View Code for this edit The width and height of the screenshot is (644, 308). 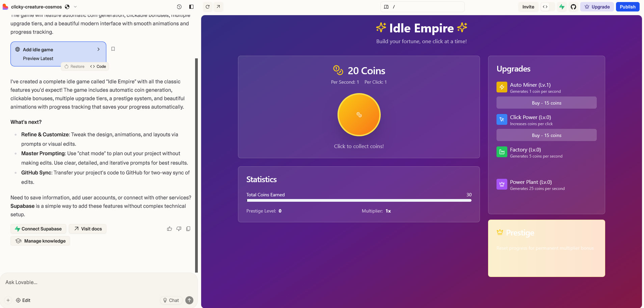(x=98, y=66)
